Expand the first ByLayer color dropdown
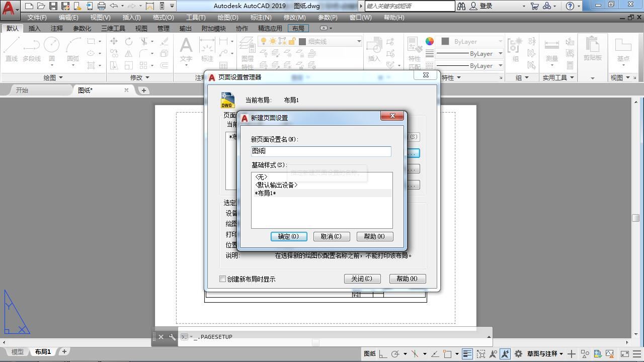Screen dimensions: 644x362 click(500, 41)
